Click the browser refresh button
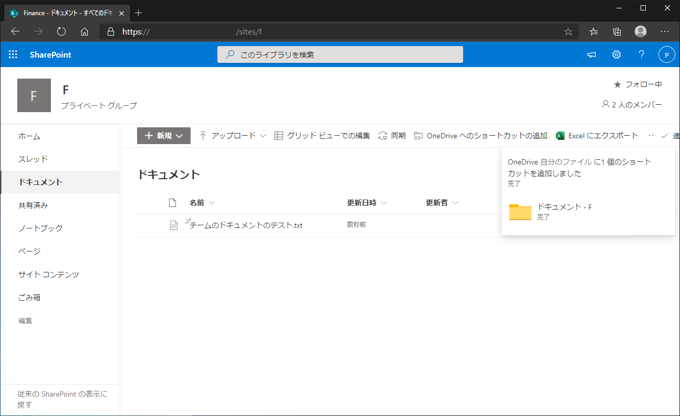The height and width of the screenshot is (416, 680). (61, 31)
